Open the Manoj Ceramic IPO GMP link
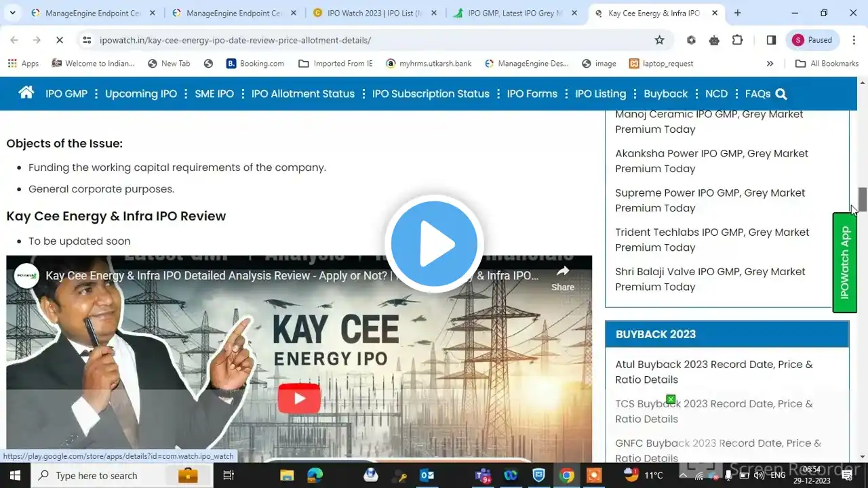The height and width of the screenshot is (488, 868). [709, 122]
